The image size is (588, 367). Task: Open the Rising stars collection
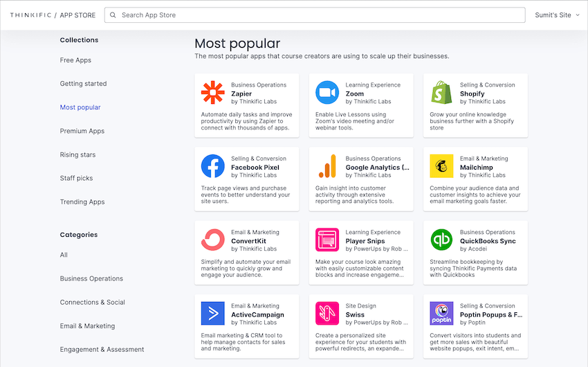coord(77,154)
